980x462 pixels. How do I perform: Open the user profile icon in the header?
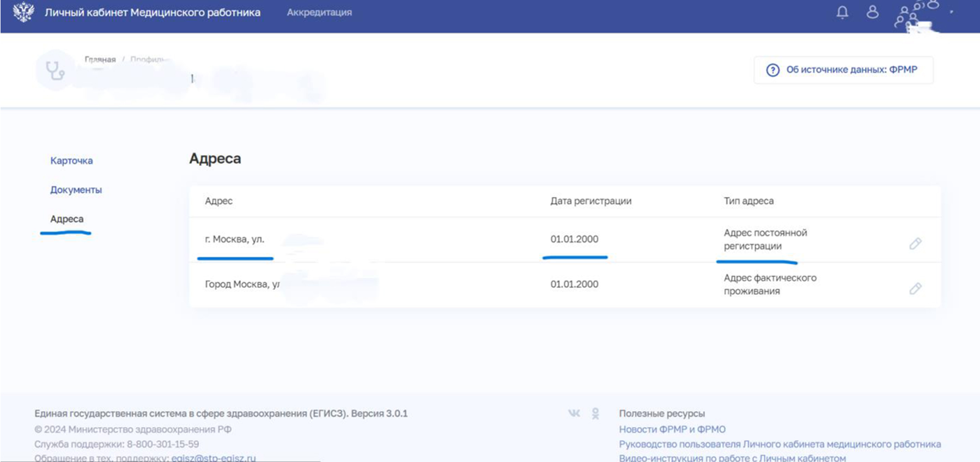tap(873, 12)
